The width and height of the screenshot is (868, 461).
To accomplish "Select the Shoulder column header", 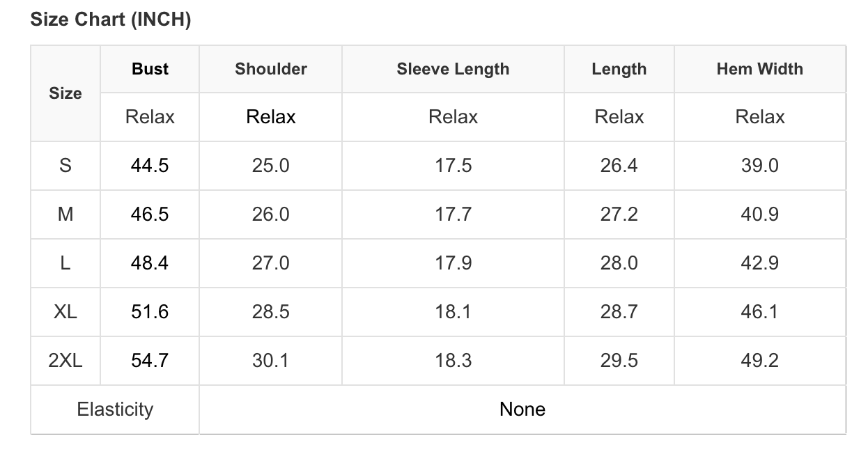I will coord(270,69).
